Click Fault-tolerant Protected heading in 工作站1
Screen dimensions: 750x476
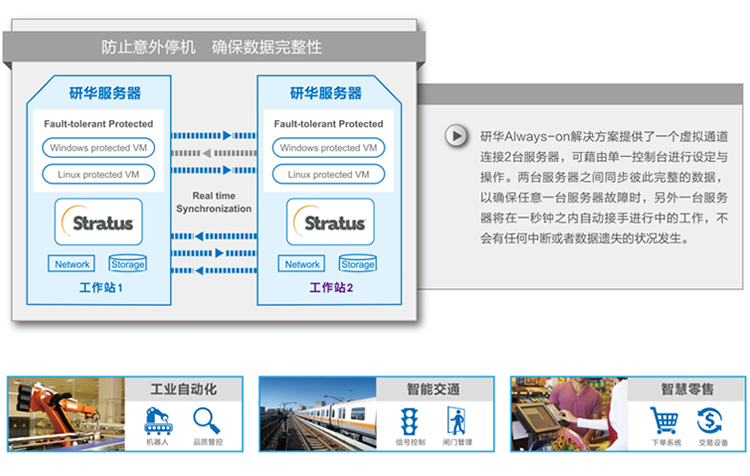click(x=99, y=124)
